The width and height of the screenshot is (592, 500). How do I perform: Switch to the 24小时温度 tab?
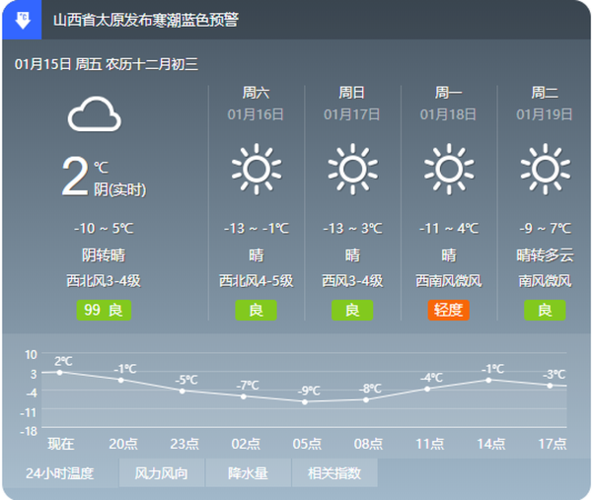coord(60,473)
